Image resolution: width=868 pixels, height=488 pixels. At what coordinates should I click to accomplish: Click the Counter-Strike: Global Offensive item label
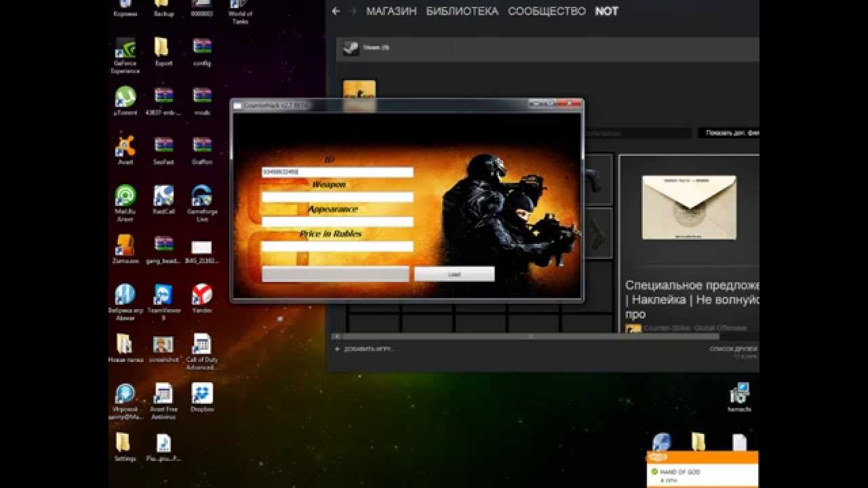click(695, 328)
